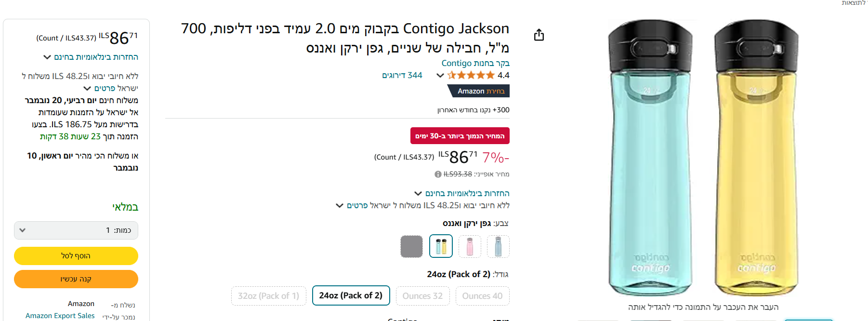The height and width of the screenshot is (321, 868).
Task: Select the gray unavailable color swatch
Action: [x=411, y=246]
